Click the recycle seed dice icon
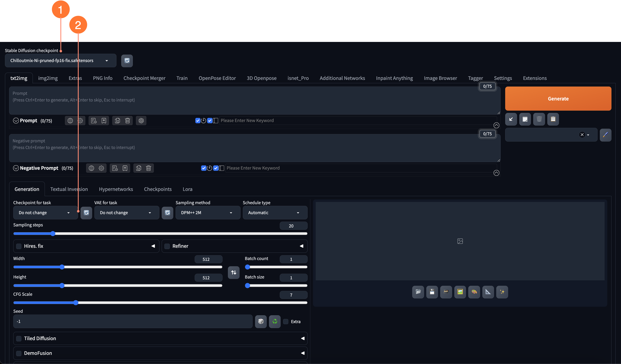Viewport: 621px width, 364px height. click(x=275, y=321)
